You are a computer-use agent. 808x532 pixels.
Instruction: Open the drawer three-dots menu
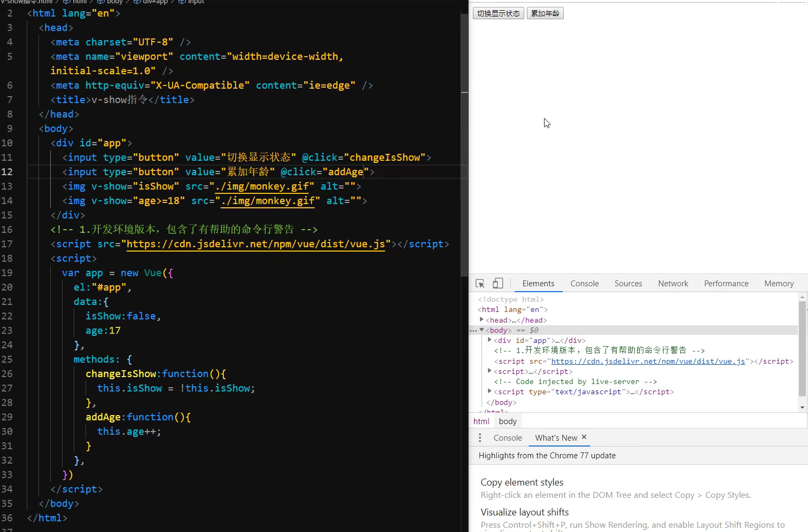[x=480, y=438]
